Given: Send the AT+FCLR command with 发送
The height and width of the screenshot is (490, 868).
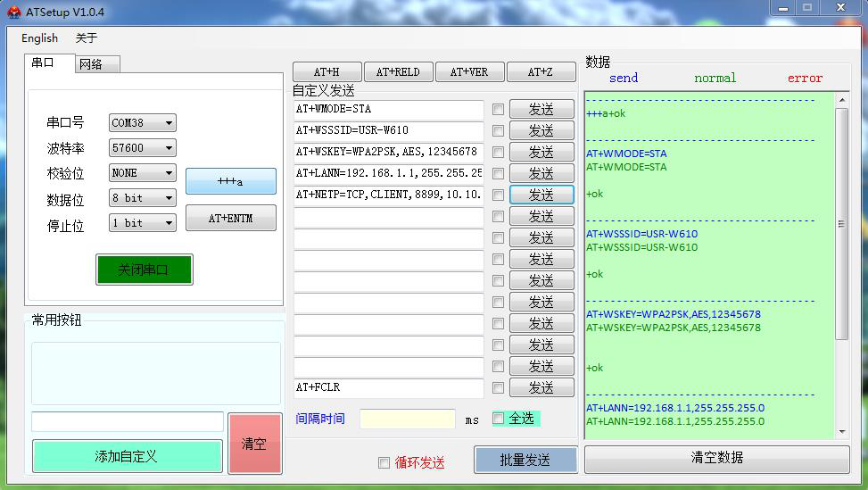Looking at the screenshot, I should pos(541,387).
